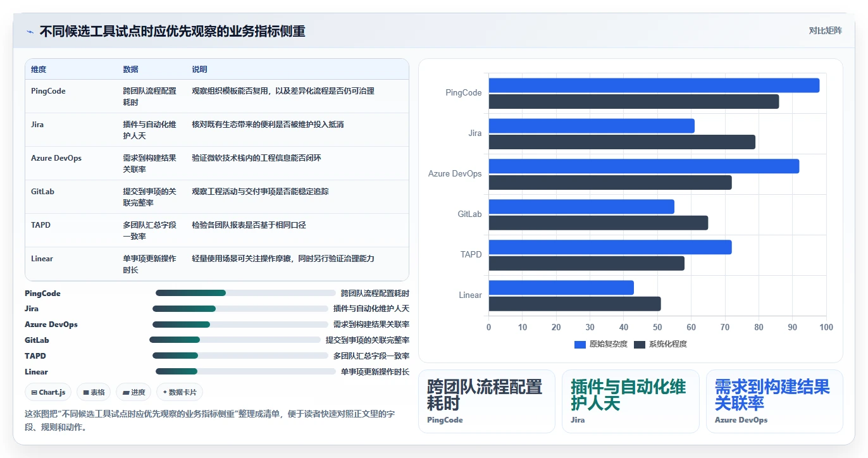Click the PingCode progress bar
This screenshot has width=868, height=458.
click(x=245, y=293)
